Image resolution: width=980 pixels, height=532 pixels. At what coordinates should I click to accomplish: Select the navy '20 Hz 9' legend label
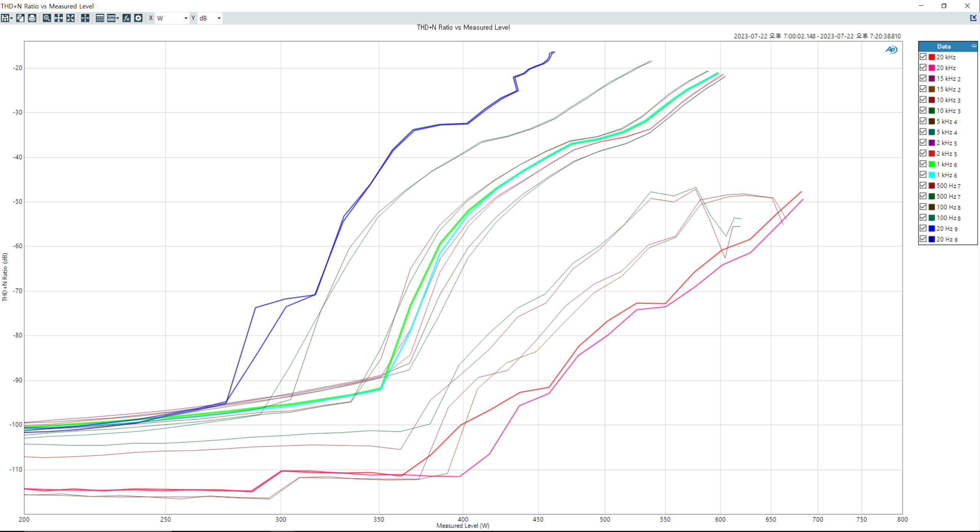click(x=947, y=239)
